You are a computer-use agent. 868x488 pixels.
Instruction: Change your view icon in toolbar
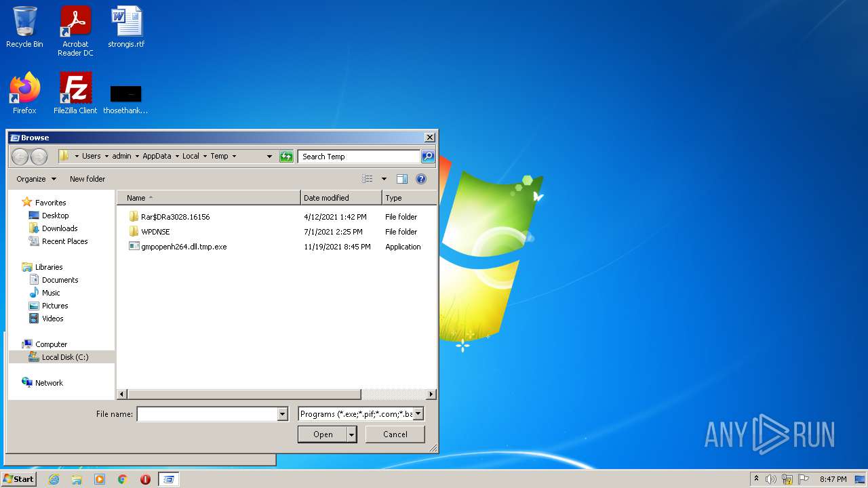click(367, 179)
